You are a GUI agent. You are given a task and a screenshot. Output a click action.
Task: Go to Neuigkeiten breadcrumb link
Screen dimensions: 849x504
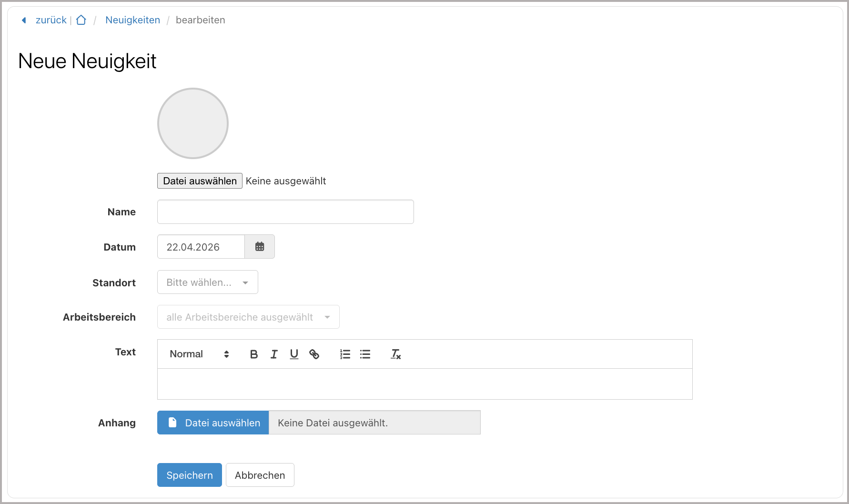(x=132, y=20)
